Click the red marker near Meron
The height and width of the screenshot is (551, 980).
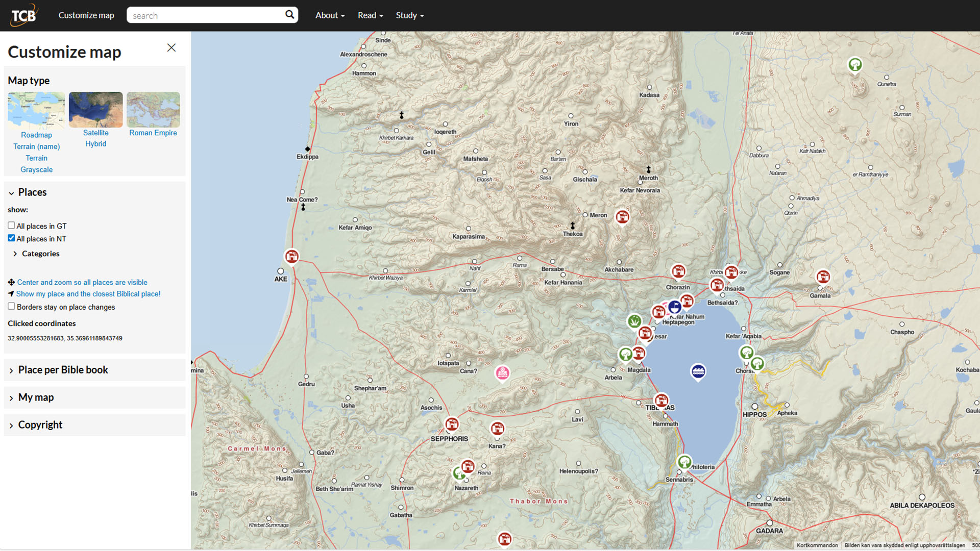622,217
